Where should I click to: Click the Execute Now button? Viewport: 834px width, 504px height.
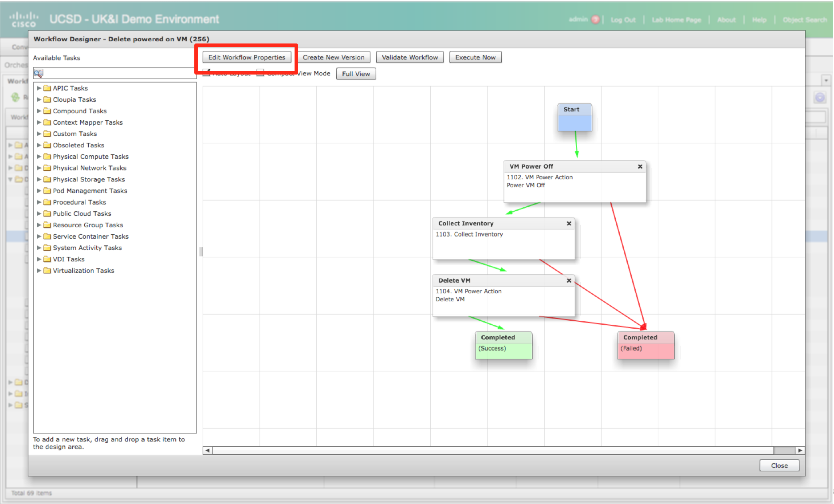pyautogui.click(x=475, y=57)
